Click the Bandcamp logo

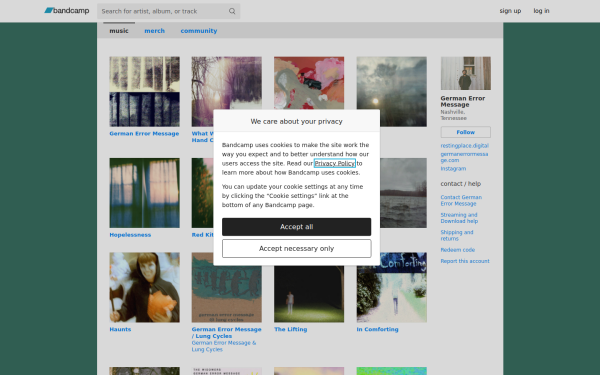click(67, 11)
